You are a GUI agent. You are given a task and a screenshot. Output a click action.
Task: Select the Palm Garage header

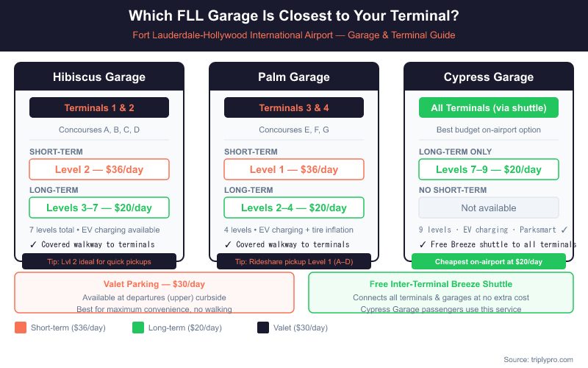click(x=294, y=77)
